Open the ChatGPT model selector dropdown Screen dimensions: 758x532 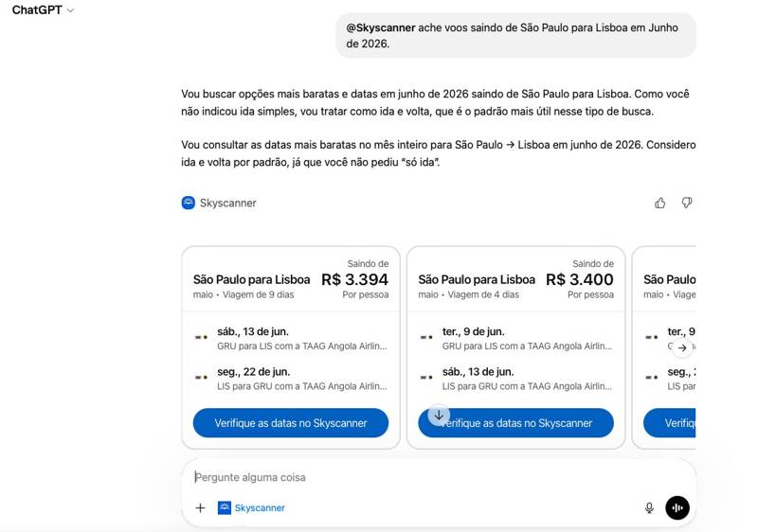pyautogui.click(x=43, y=10)
